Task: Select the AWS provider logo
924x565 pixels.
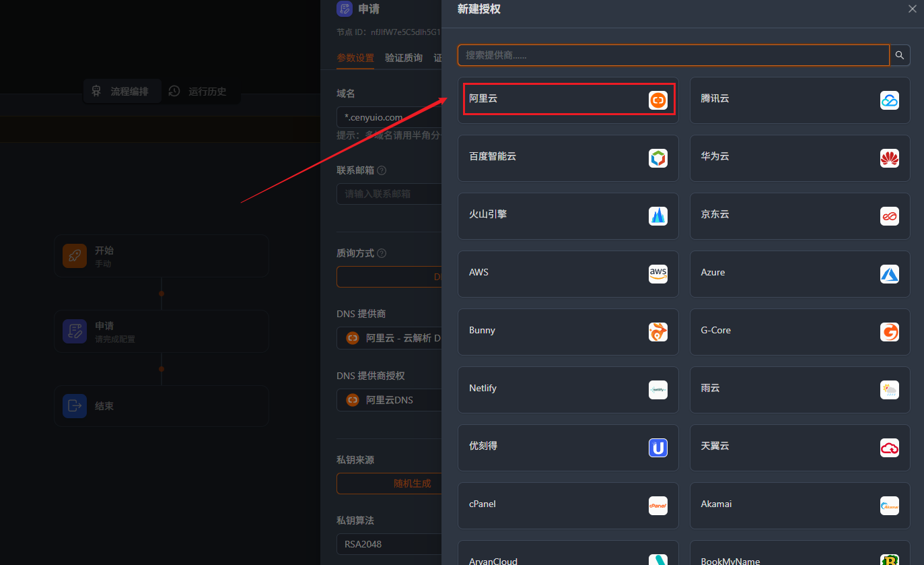Action: pyautogui.click(x=658, y=274)
